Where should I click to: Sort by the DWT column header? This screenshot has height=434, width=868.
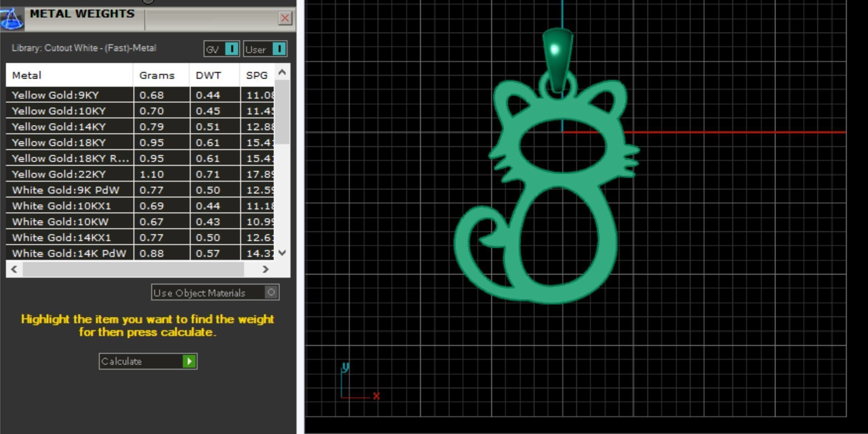click(x=215, y=75)
